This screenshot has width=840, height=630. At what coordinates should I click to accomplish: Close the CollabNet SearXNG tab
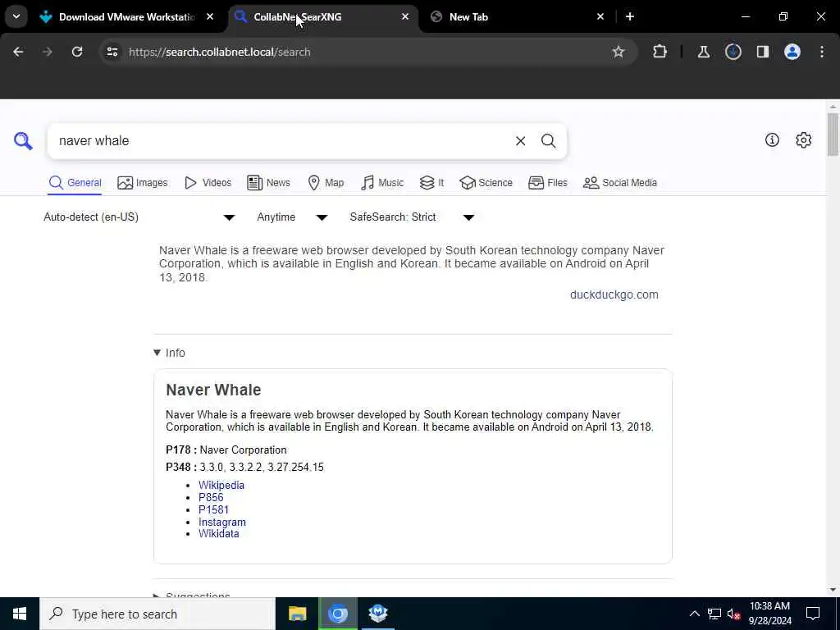point(405,16)
